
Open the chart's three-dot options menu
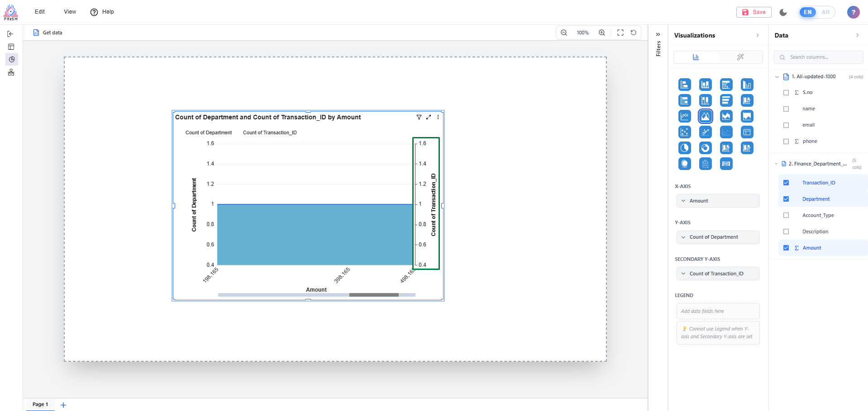(438, 117)
